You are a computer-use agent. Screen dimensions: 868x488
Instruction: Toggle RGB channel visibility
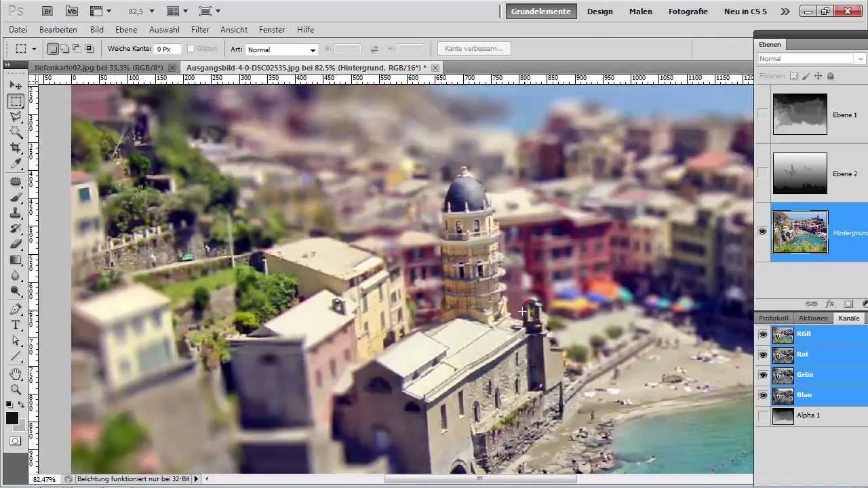pyautogui.click(x=763, y=334)
